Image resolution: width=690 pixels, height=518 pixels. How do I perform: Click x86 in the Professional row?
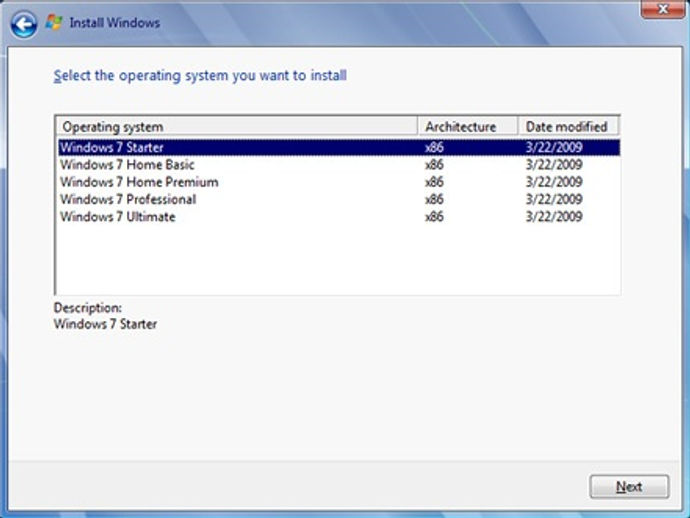coord(434,199)
